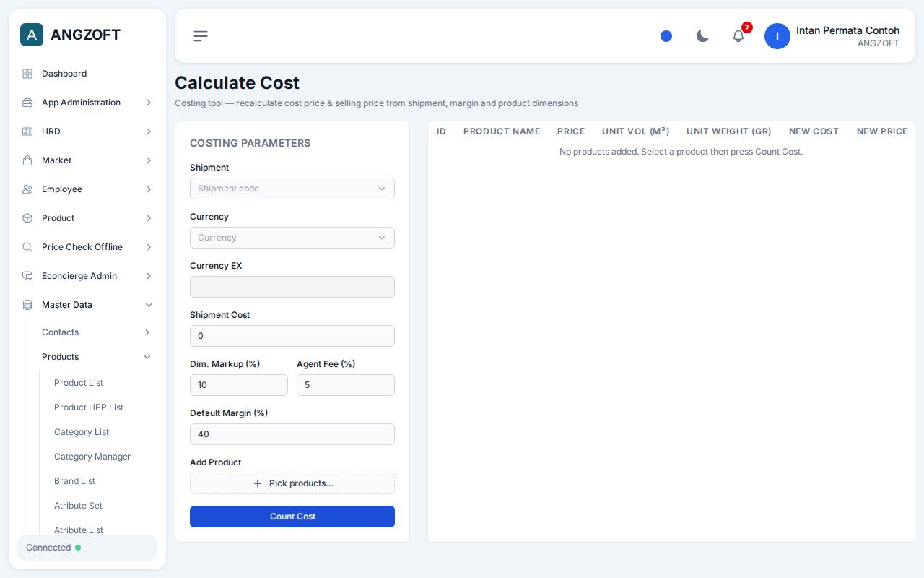924x578 pixels.
Task: Open the Currency dropdown
Action: (292, 238)
